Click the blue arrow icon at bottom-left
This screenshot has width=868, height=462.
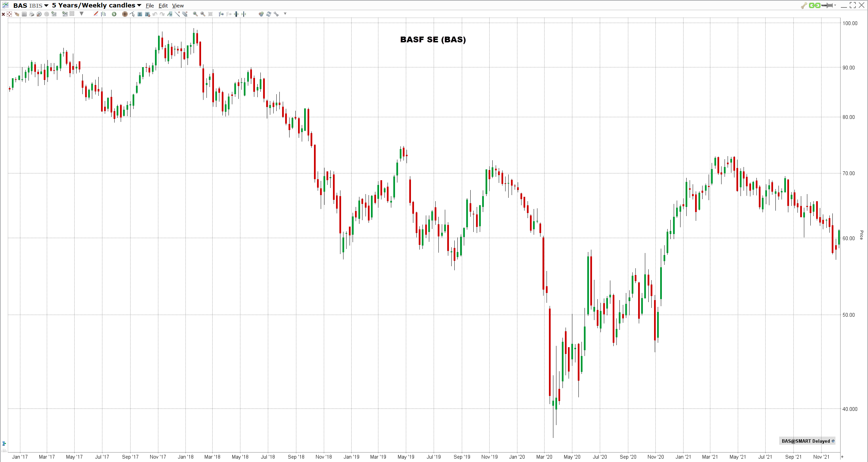[4, 443]
